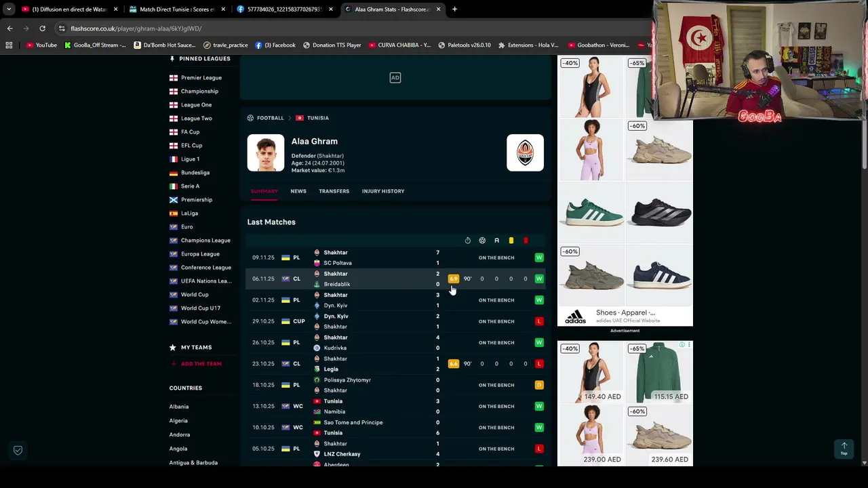868x488 pixels.
Task: Click the 6.9 rating badge for Breidablik match
Action: (x=453, y=279)
